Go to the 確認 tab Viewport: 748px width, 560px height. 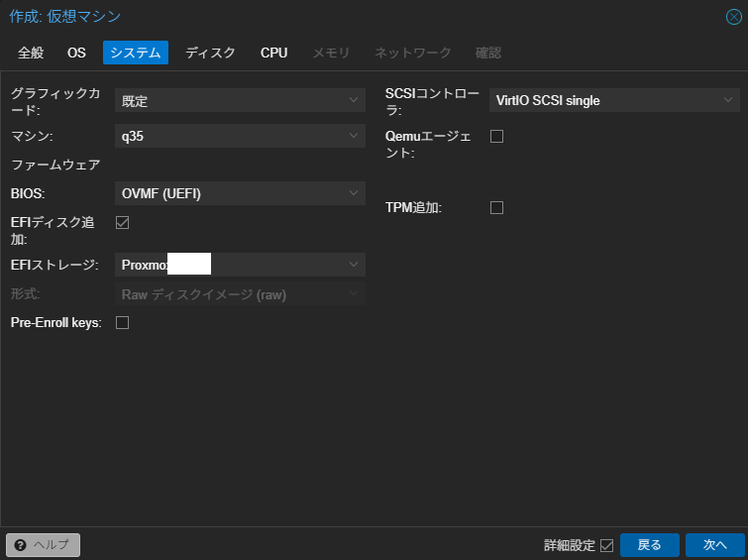(488, 53)
